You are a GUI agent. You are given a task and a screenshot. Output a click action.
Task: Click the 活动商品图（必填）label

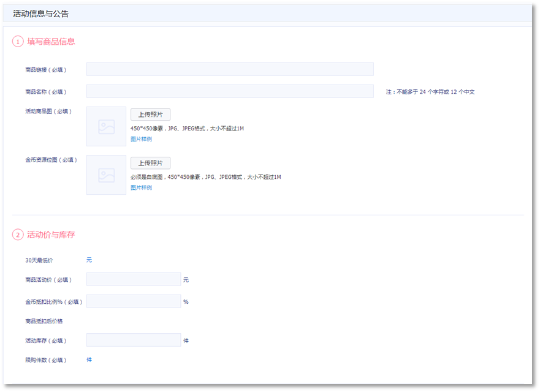point(48,111)
